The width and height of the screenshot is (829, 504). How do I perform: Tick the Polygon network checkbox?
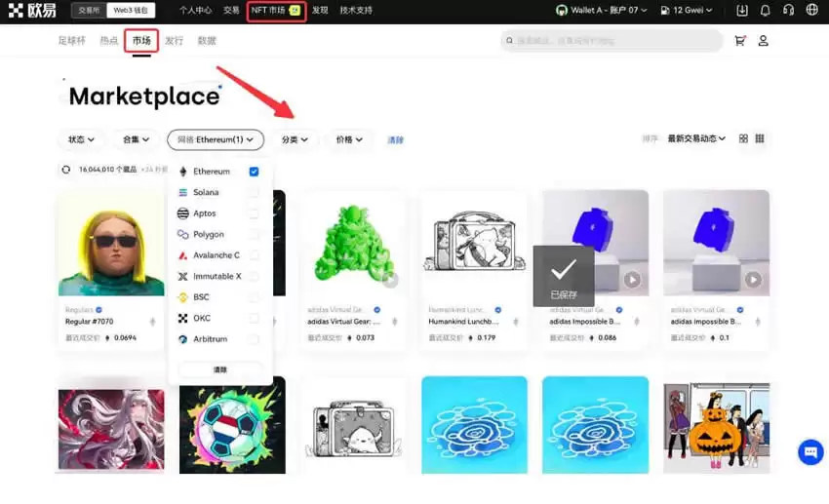click(254, 235)
